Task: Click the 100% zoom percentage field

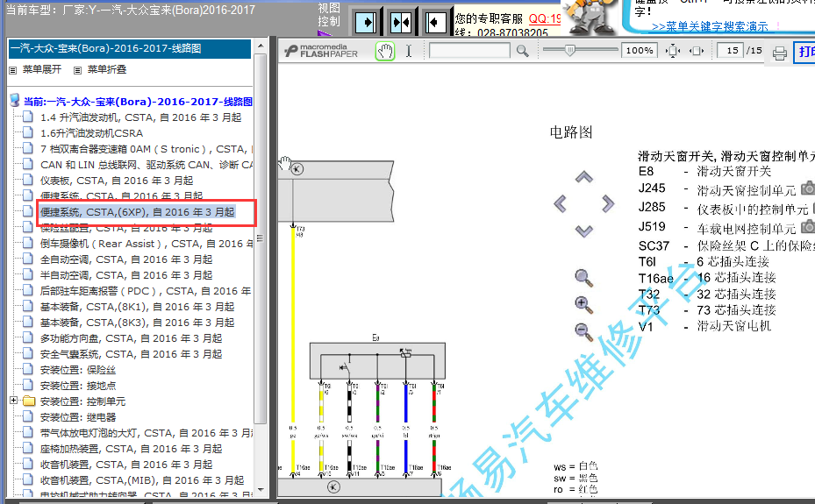Action: pos(640,50)
